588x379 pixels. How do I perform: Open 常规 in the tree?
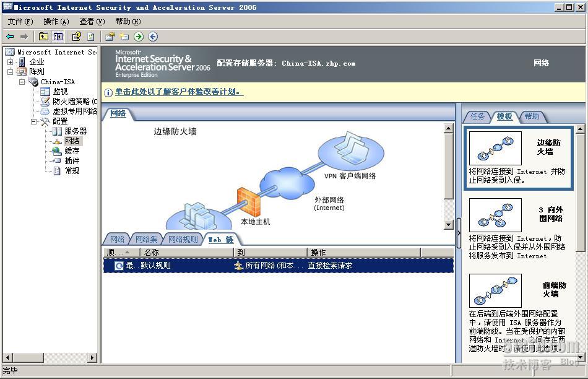click(x=72, y=171)
